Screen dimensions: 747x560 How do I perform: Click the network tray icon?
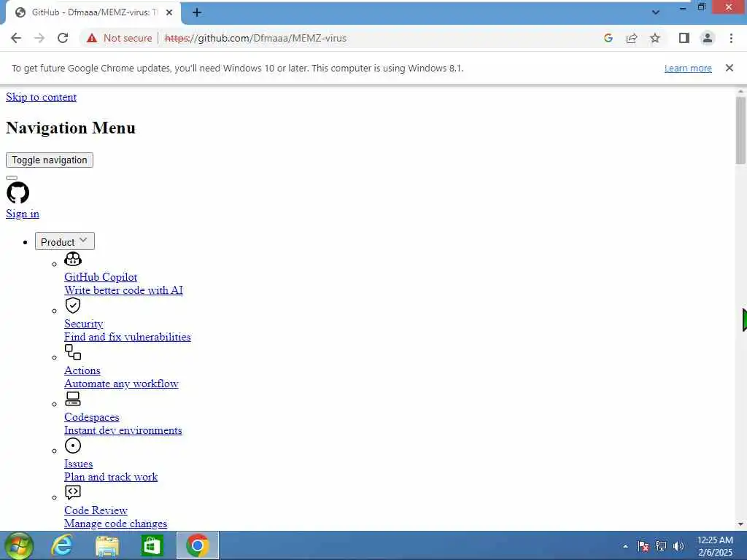coord(661,546)
